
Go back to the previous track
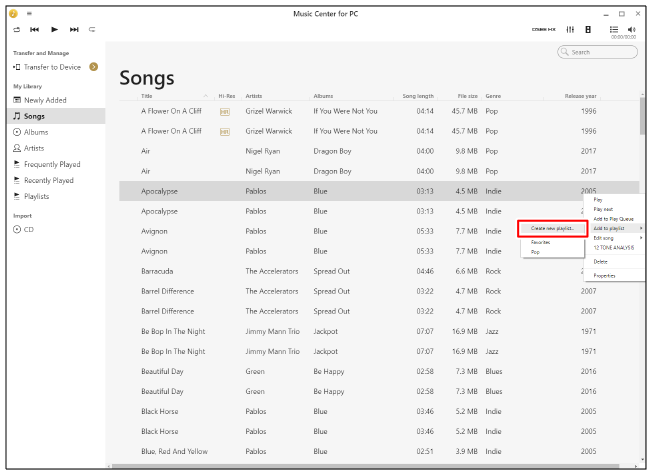pos(34,30)
